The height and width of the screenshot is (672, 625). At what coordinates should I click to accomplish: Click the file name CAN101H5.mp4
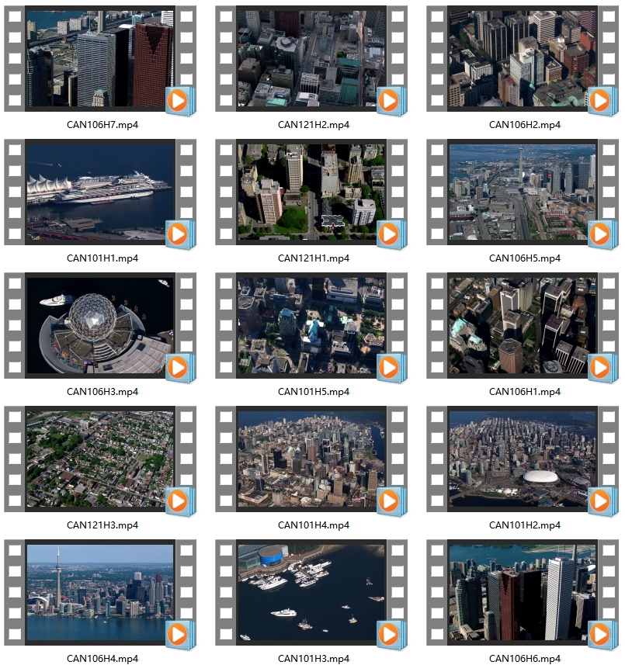(x=314, y=391)
